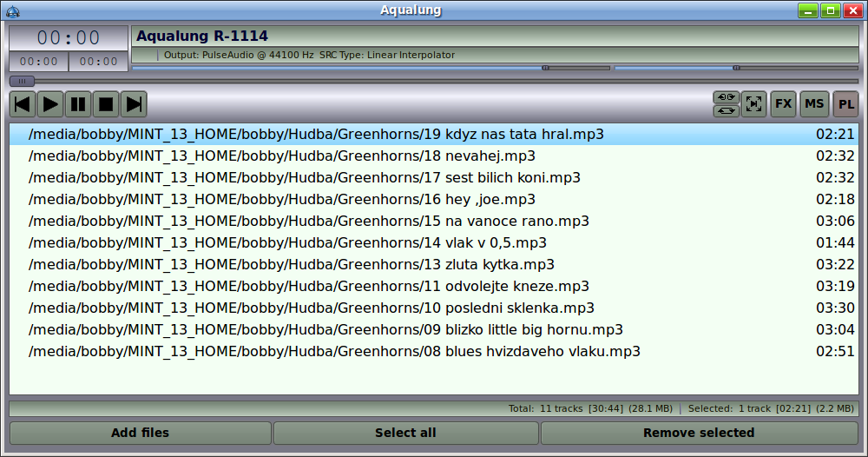Click Select all button
The height and width of the screenshot is (457, 868).
[405, 433]
